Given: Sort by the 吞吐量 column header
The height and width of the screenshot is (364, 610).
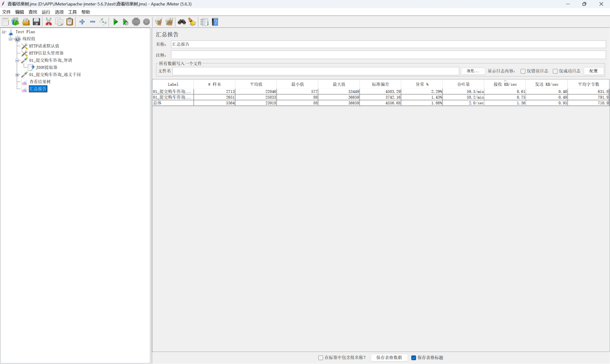Looking at the screenshot, I should coord(463,84).
